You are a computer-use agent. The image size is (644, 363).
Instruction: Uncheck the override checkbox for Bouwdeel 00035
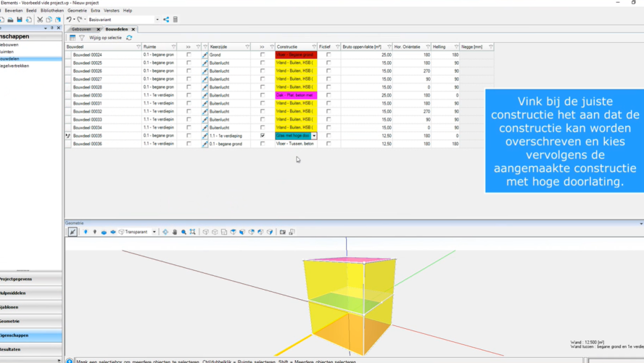(x=263, y=136)
